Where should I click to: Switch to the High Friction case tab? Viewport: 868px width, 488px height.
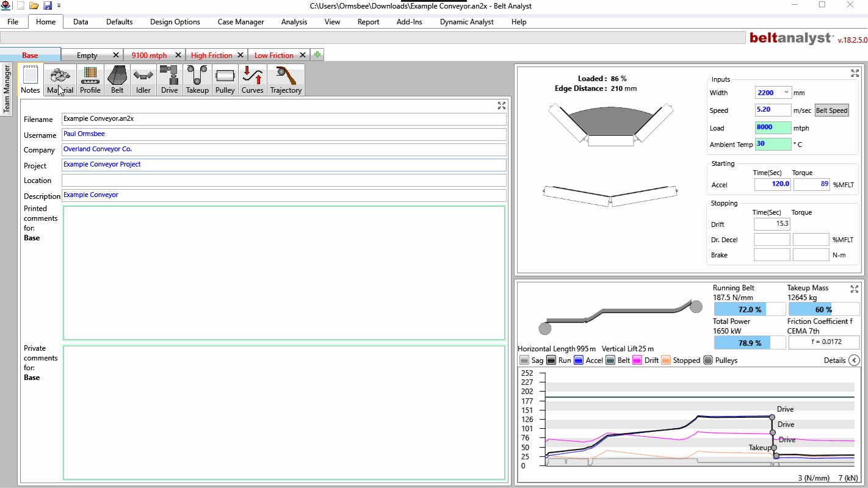tap(211, 56)
